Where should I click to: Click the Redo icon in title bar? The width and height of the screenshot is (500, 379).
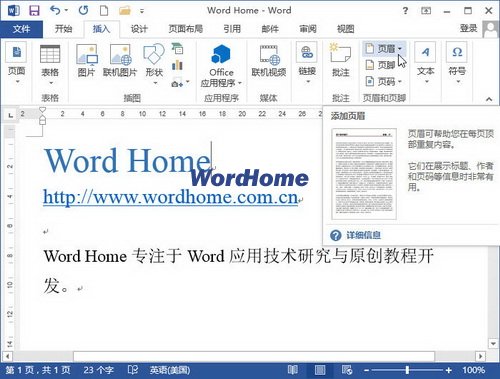pyautogui.click(x=83, y=10)
